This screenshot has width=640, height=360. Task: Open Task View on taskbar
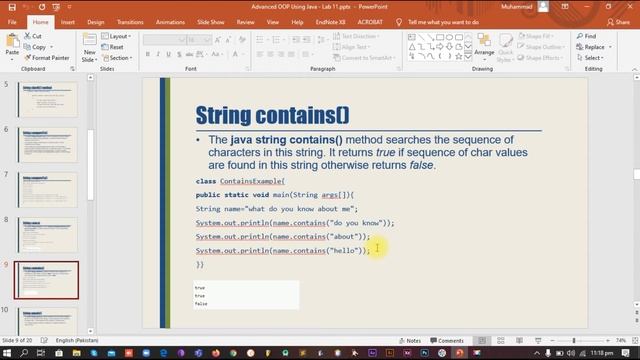pos(41,353)
